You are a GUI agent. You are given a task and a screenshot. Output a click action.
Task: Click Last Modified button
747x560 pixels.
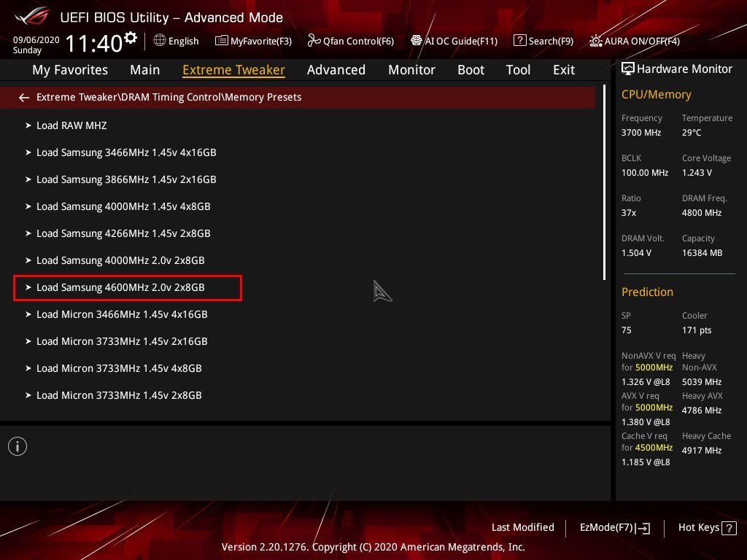(x=522, y=527)
